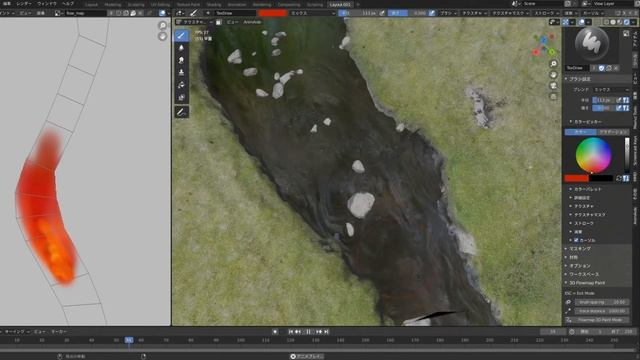
Task: Click the navigation axis gizmo
Action: tap(544, 46)
